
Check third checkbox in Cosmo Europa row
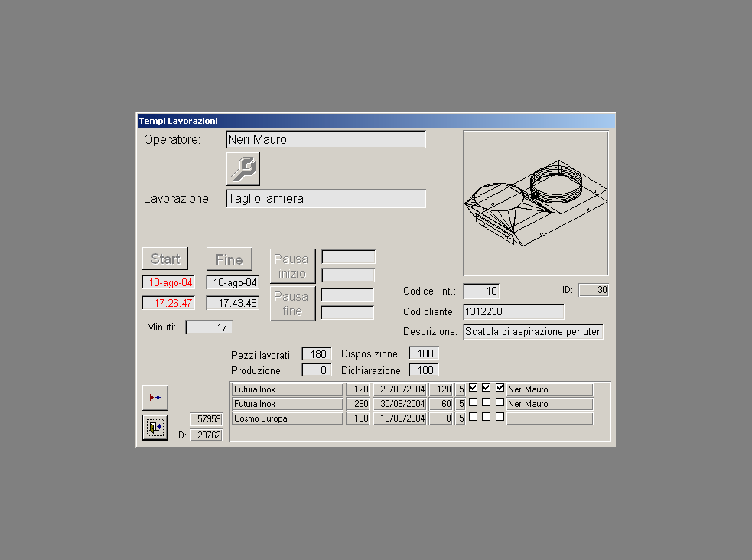[500, 417]
